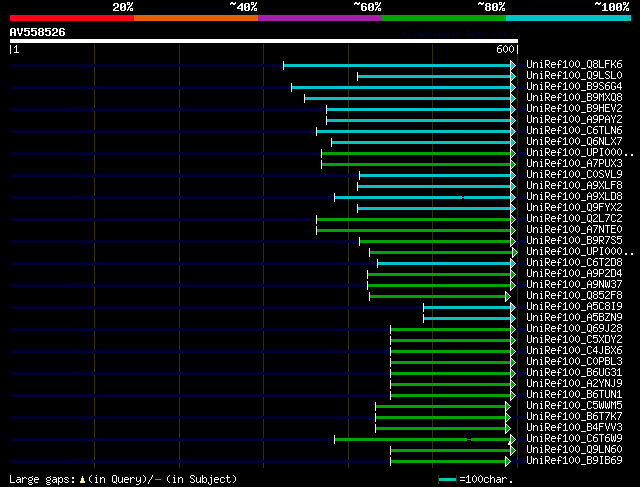Viewport: 640px width, 487px height.
Task: Select label UniRef100_Q69J28
Action: (x=574, y=329)
